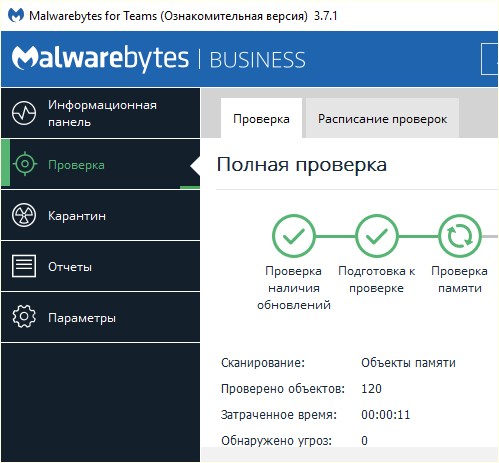Image resolution: width=499 pixels, height=463 pixels.
Task: Click the Проверено объектов: label
Action: coord(283,389)
